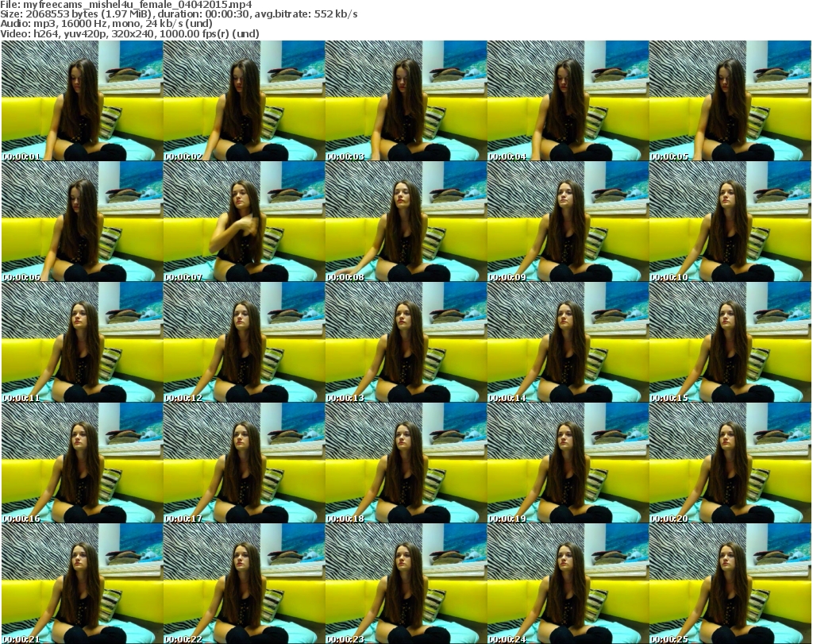The width and height of the screenshot is (813, 644).
Task: Select the thumbnail stamped 00:00:15
Action: pyautogui.click(x=730, y=342)
